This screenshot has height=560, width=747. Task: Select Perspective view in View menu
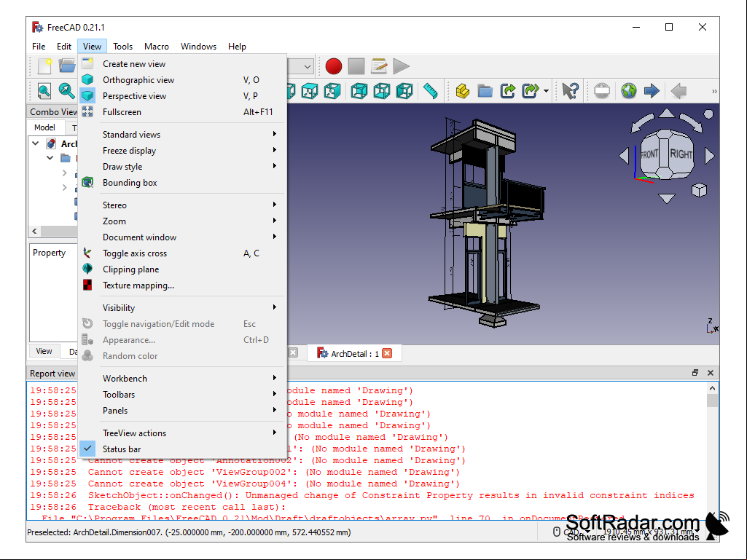point(182,95)
